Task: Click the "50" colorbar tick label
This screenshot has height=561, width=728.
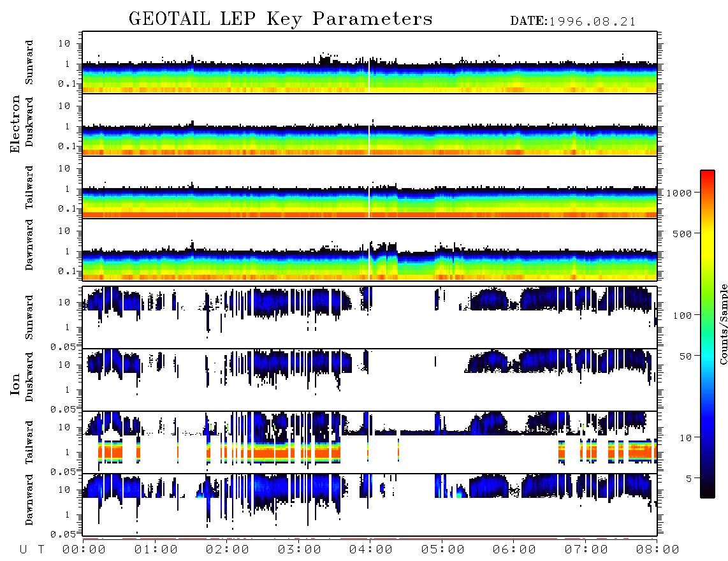Action: tap(685, 356)
